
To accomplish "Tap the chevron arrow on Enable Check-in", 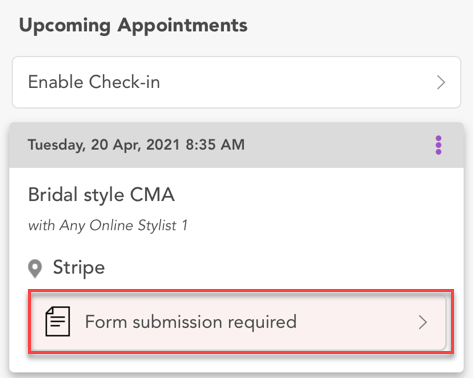I will [441, 82].
